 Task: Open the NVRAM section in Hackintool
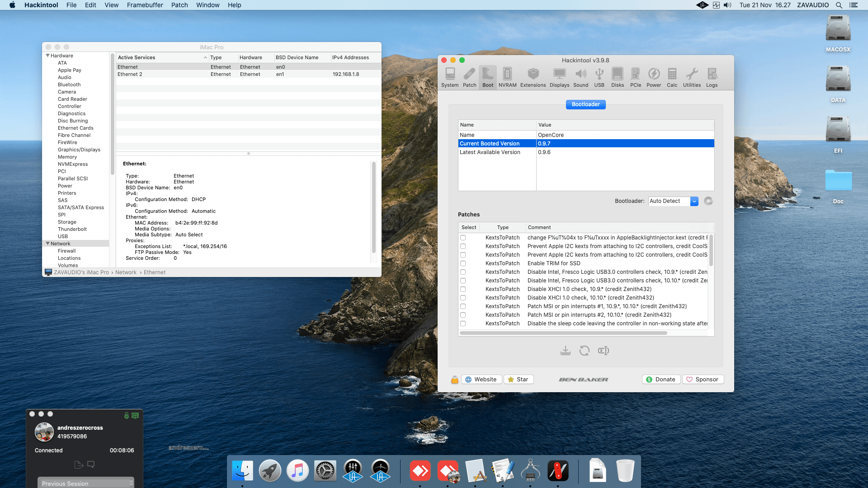point(507,77)
